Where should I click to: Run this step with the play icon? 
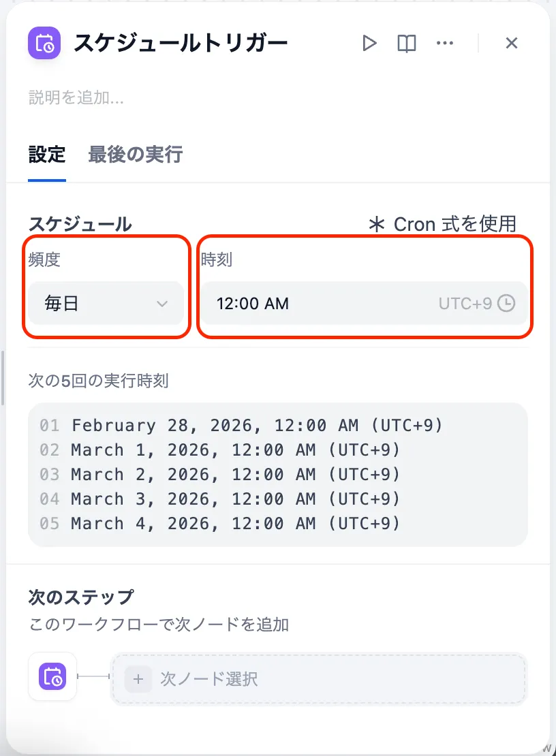coord(369,44)
